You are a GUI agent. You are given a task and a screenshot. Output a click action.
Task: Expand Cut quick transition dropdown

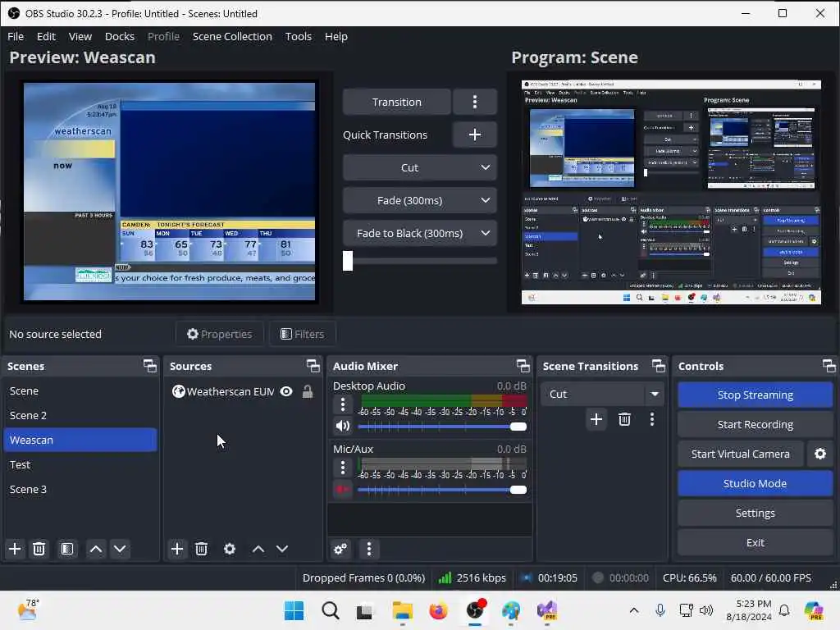point(485,167)
